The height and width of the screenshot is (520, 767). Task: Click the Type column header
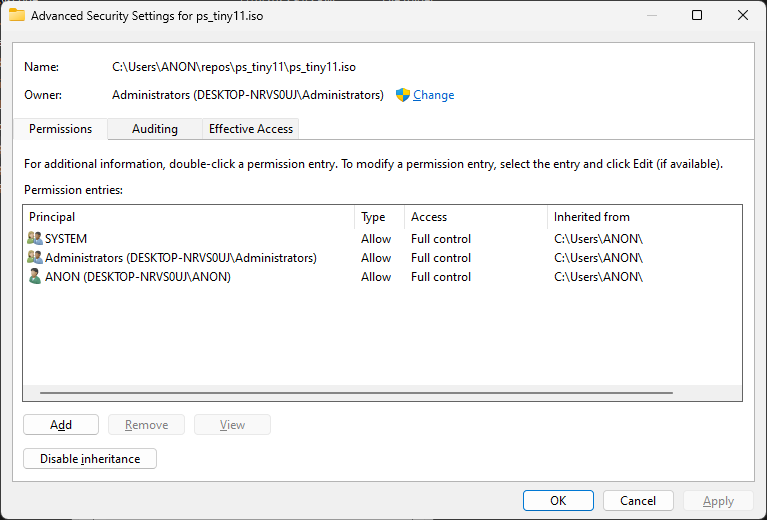click(x=379, y=217)
